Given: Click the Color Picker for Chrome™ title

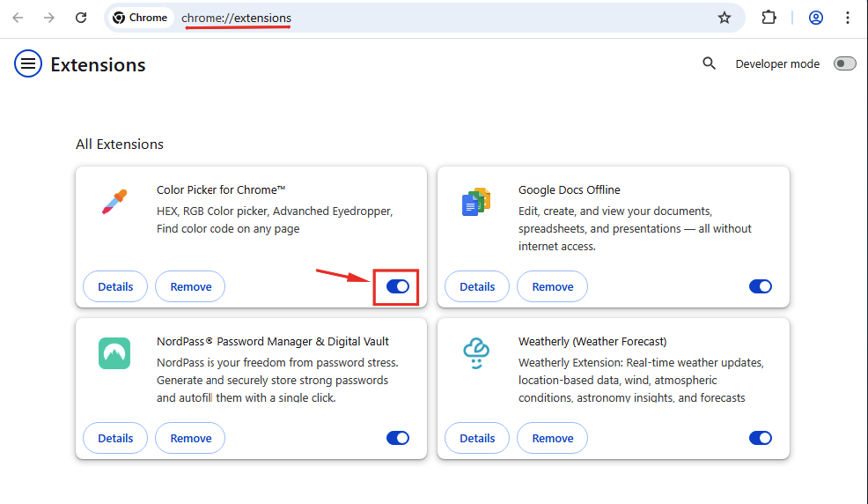Looking at the screenshot, I should click(221, 190).
